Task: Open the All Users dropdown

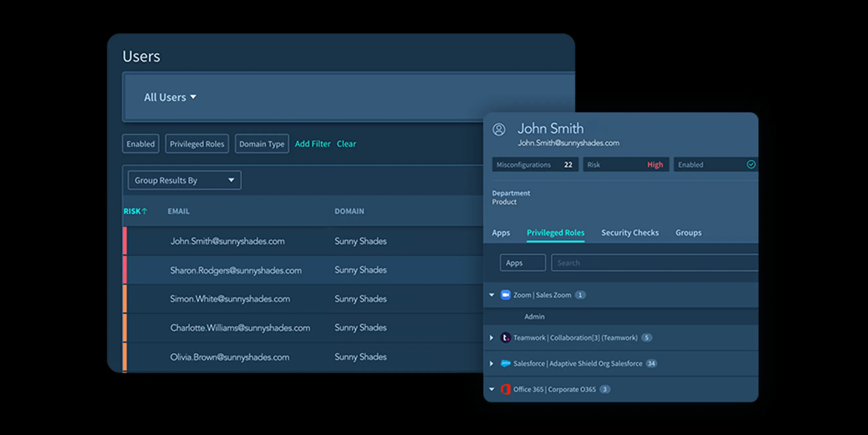Action: tap(170, 97)
